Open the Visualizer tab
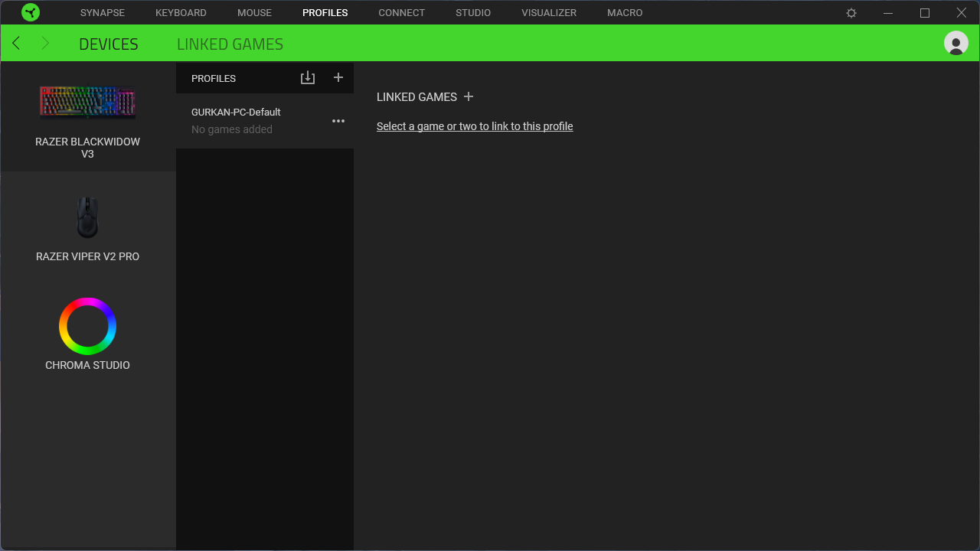Viewport: 980px width, 551px height. coord(549,13)
